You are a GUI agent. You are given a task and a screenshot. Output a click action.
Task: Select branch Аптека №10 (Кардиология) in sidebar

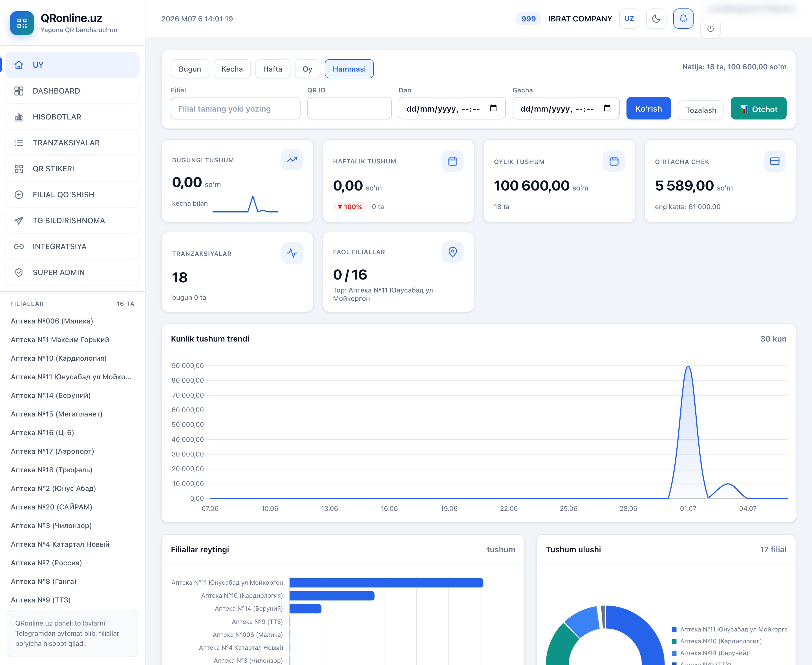(x=59, y=358)
